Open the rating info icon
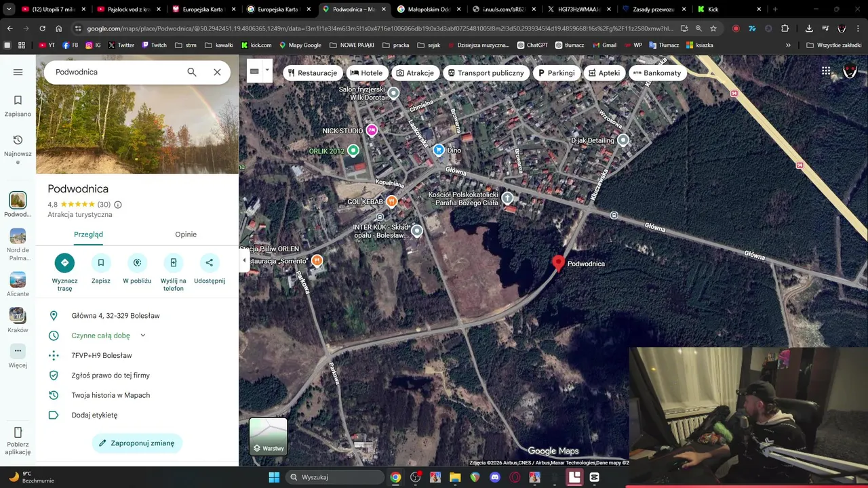This screenshot has height=488, width=868. (118, 205)
